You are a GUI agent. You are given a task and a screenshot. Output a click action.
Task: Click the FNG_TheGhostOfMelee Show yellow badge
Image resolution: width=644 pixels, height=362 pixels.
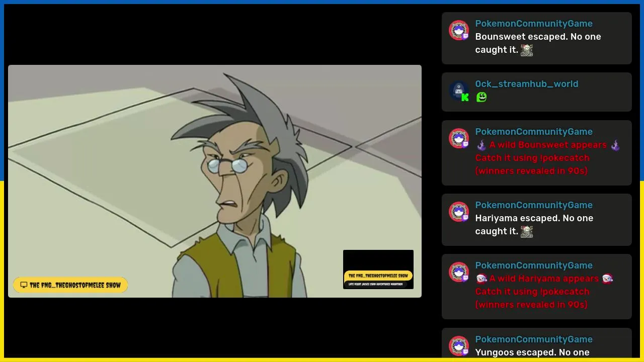70,285
